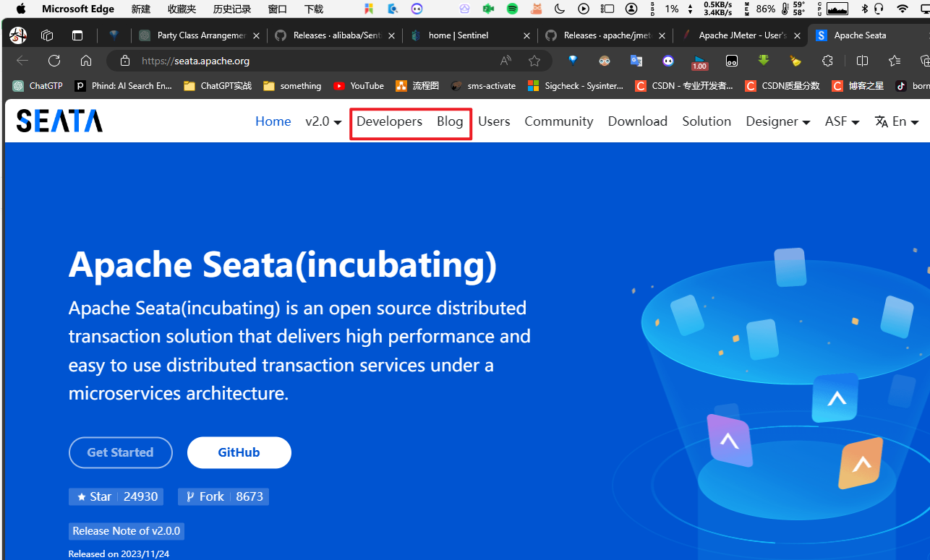This screenshot has height=560, width=930.
Task: Switch to the pinned blue gem tab
Action: 114,35
